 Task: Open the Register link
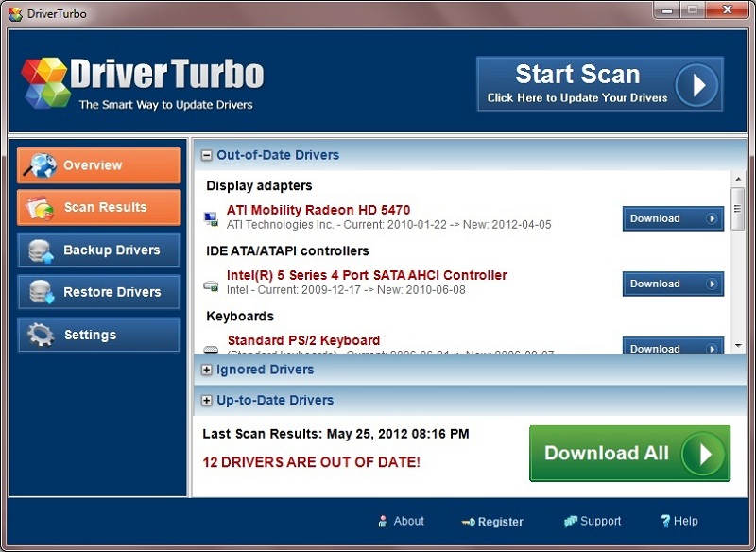(x=492, y=522)
